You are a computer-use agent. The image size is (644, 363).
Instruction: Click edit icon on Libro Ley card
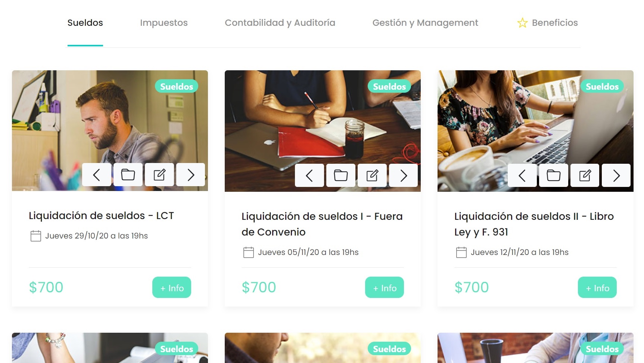click(585, 175)
